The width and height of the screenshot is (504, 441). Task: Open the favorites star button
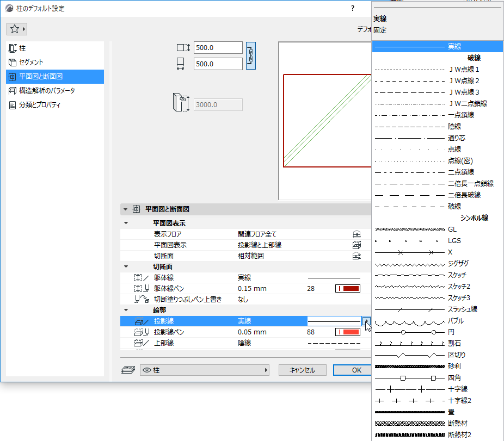tap(17, 29)
